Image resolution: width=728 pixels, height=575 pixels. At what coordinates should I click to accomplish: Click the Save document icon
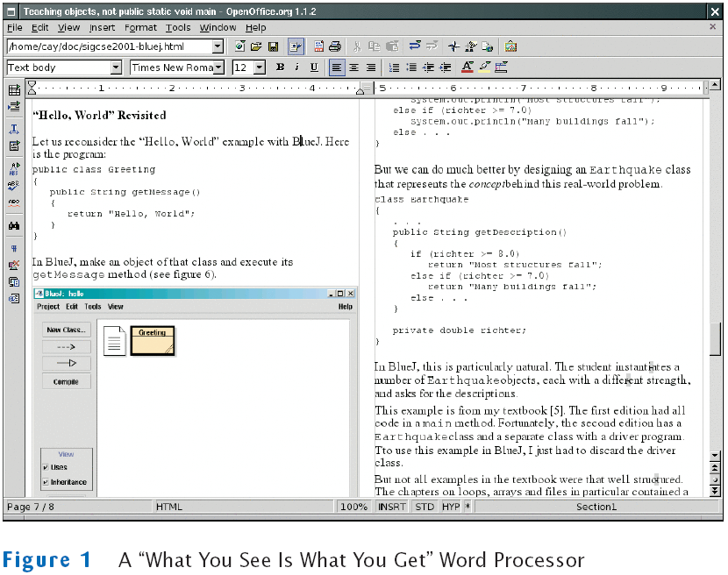273,46
